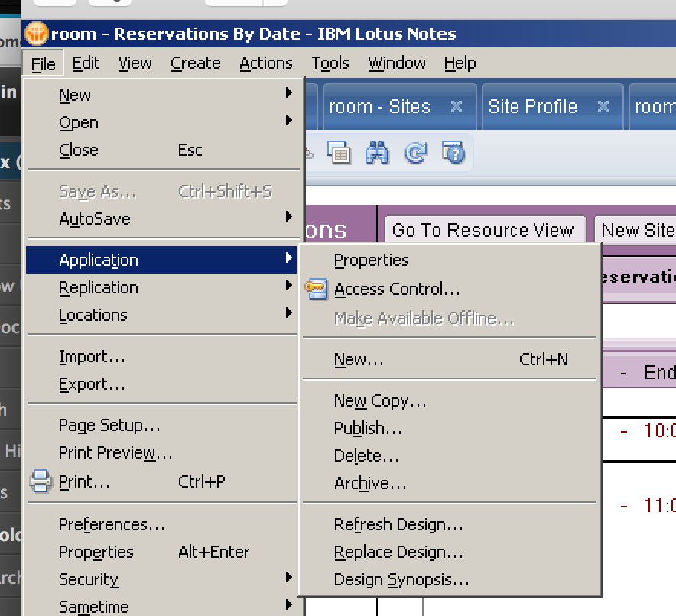The height and width of the screenshot is (616, 676).
Task: Open Application Properties in the submenu
Action: tap(450, 260)
